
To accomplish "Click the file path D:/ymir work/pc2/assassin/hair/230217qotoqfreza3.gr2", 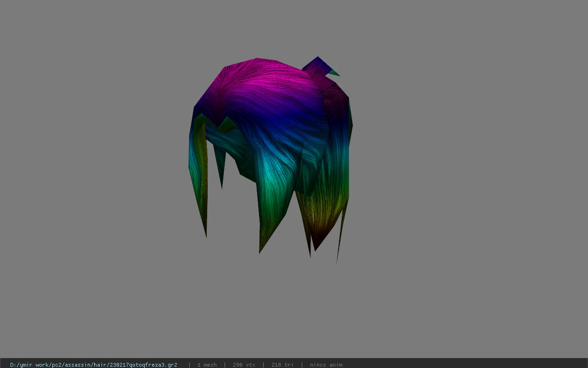I will pyautogui.click(x=93, y=365).
